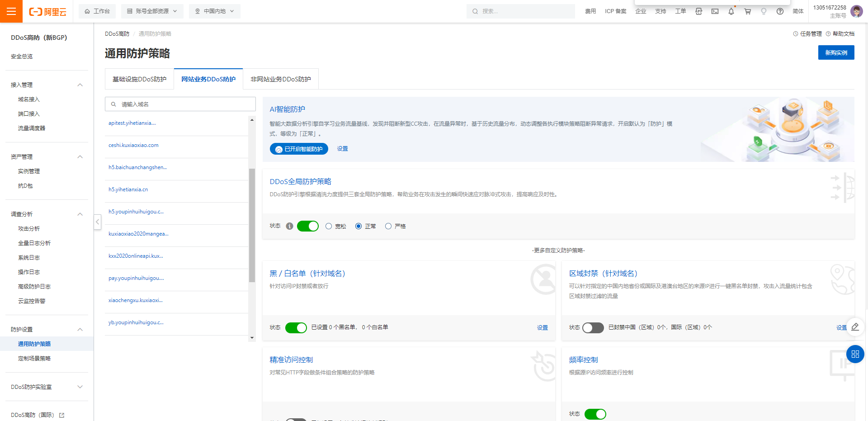868x421 pixels.
Task: Open the help question mark icon
Action: (780, 11)
